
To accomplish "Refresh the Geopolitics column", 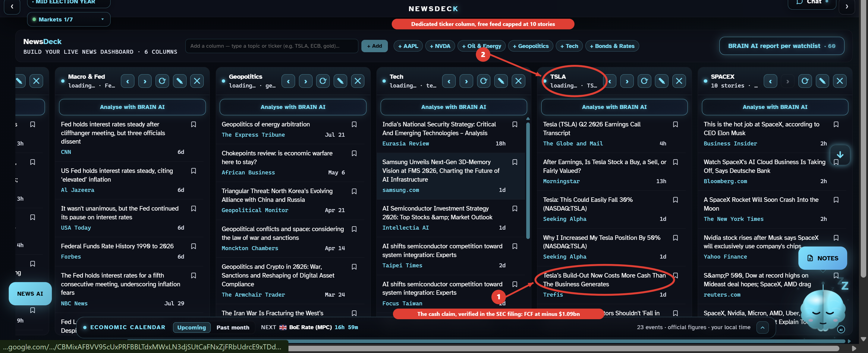I will click(323, 81).
